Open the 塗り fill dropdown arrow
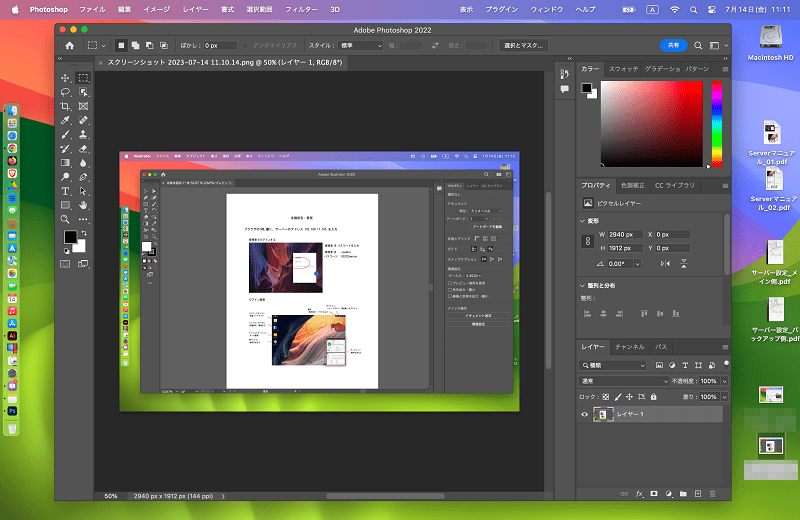The image size is (800, 520). [x=724, y=397]
